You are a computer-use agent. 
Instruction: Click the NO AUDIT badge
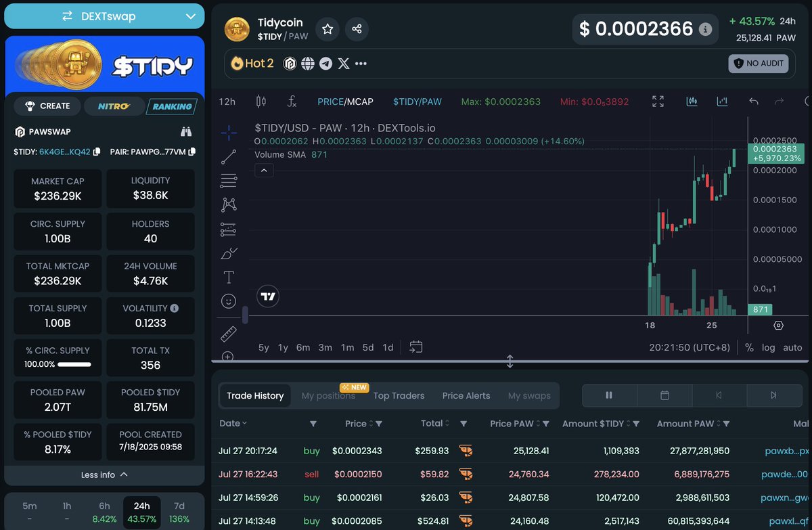pyautogui.click(x=759, y=64)
